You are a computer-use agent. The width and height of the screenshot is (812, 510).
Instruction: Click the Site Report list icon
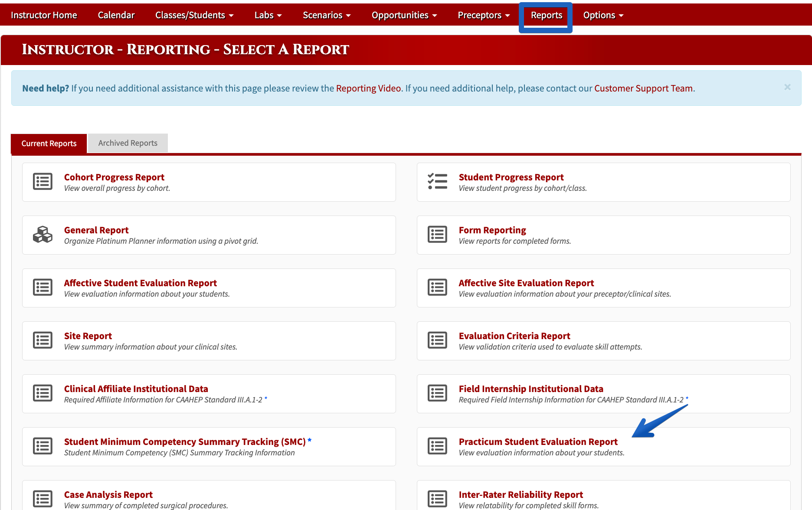(x=43, y=340)
